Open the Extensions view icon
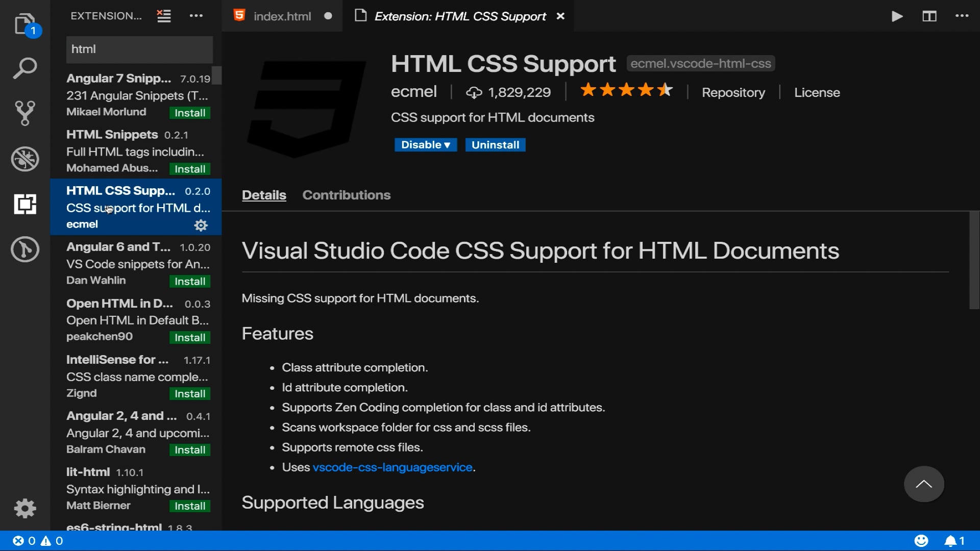980x551 pixels. pyautogui.click(x=24, y=204)
